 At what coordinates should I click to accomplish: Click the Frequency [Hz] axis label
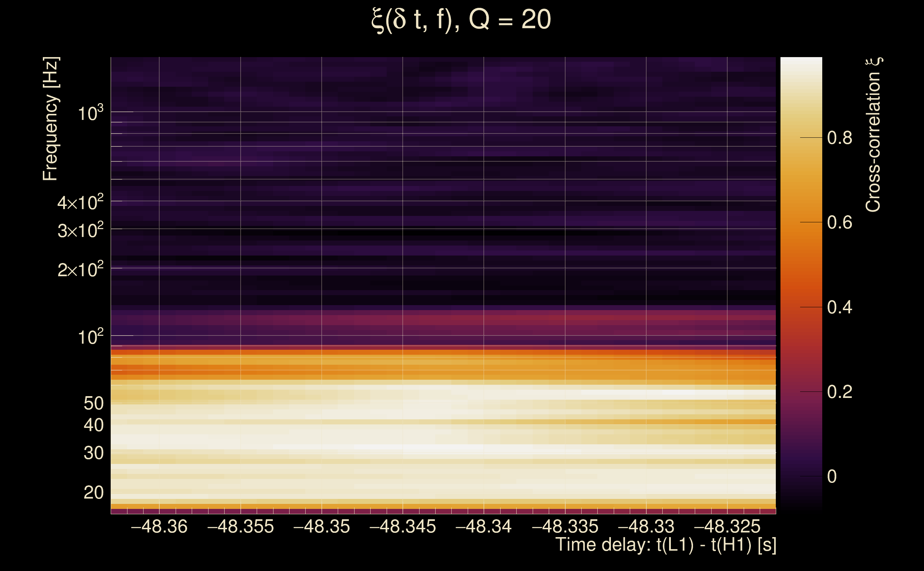50,119
